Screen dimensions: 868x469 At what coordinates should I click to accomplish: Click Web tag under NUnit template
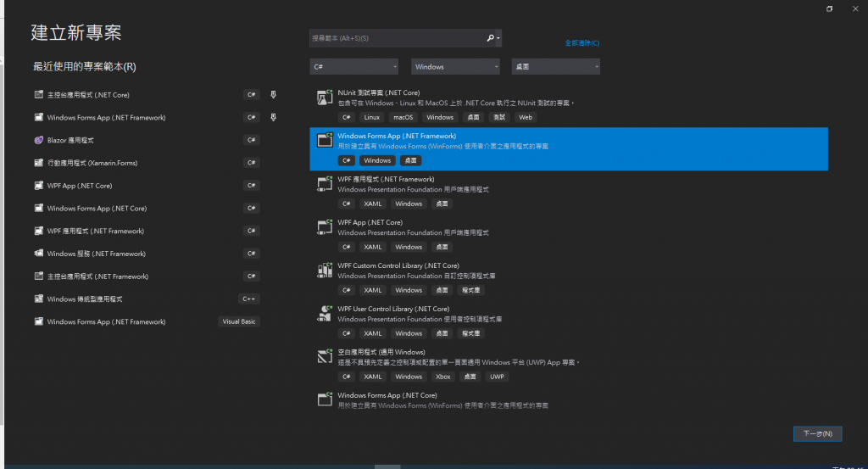point(526,117)
